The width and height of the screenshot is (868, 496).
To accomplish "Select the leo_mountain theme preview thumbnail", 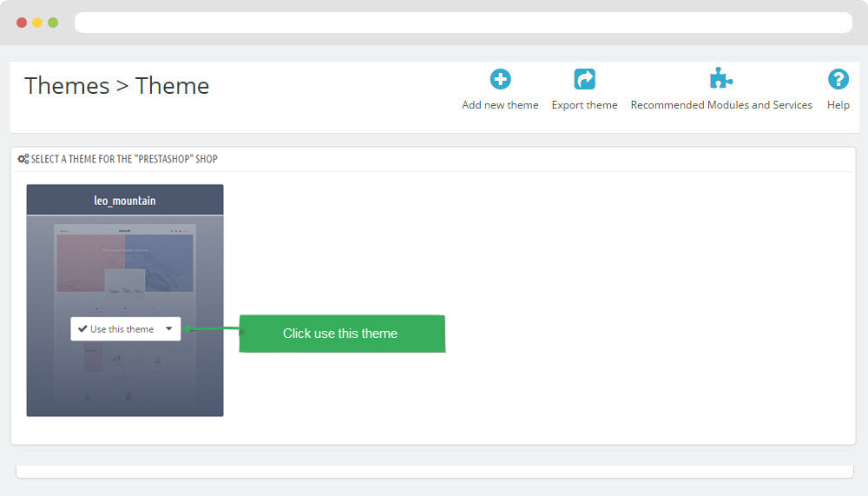I will click(125, 315).
